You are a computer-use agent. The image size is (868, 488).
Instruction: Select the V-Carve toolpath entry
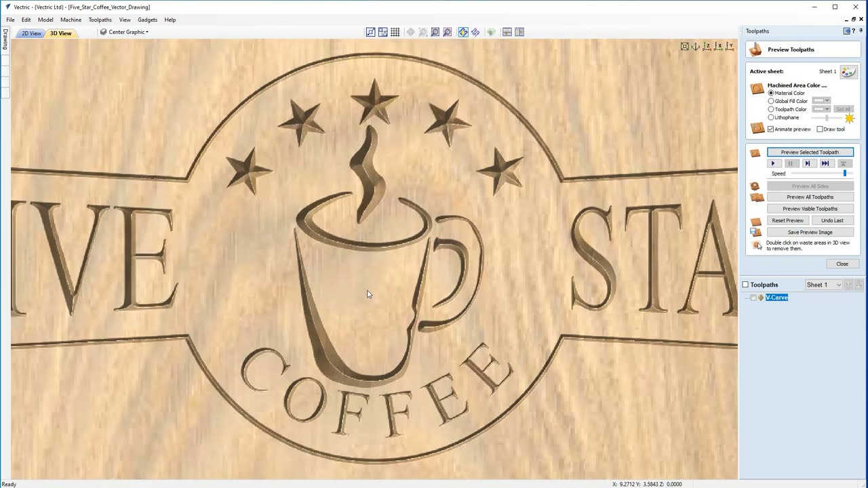coord(776,298)
